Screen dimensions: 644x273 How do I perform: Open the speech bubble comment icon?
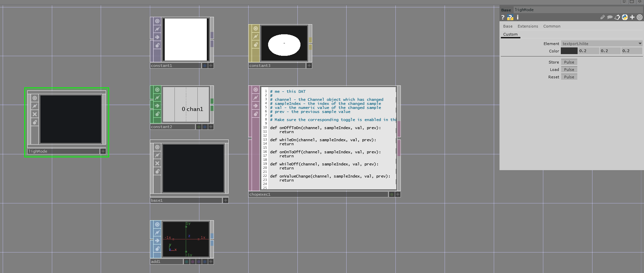tap(610, 17)
